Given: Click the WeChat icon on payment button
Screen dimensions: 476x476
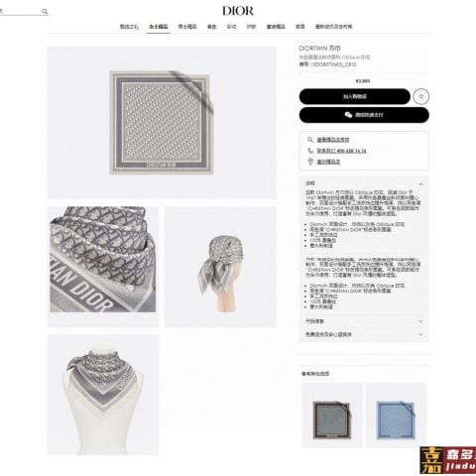Looking at the screenshot, I should 348,115.
